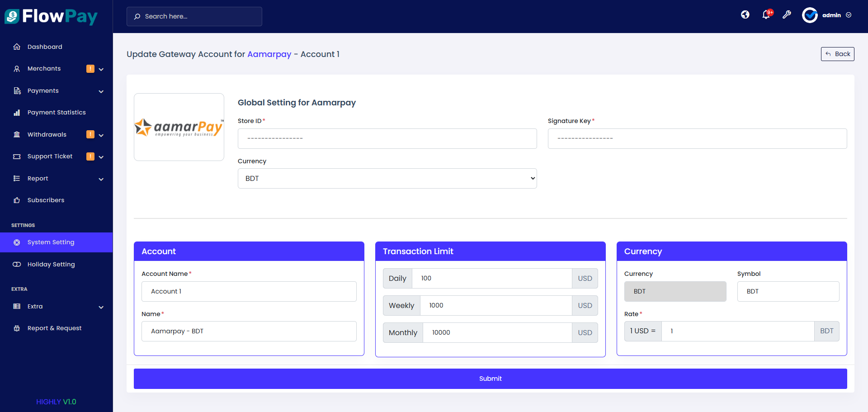Focus the Name field Aamarpay - BDT

249,331
